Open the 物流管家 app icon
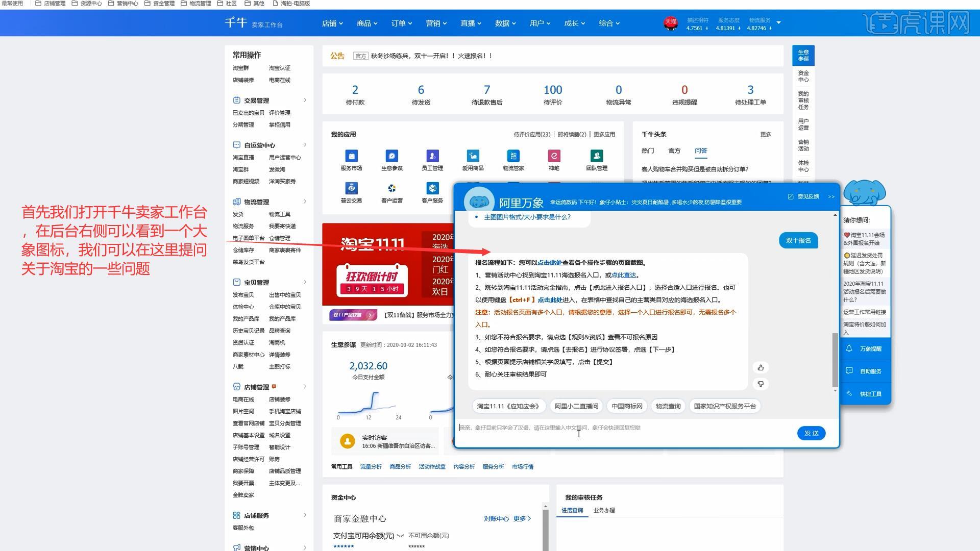 [x=513, y=156]
